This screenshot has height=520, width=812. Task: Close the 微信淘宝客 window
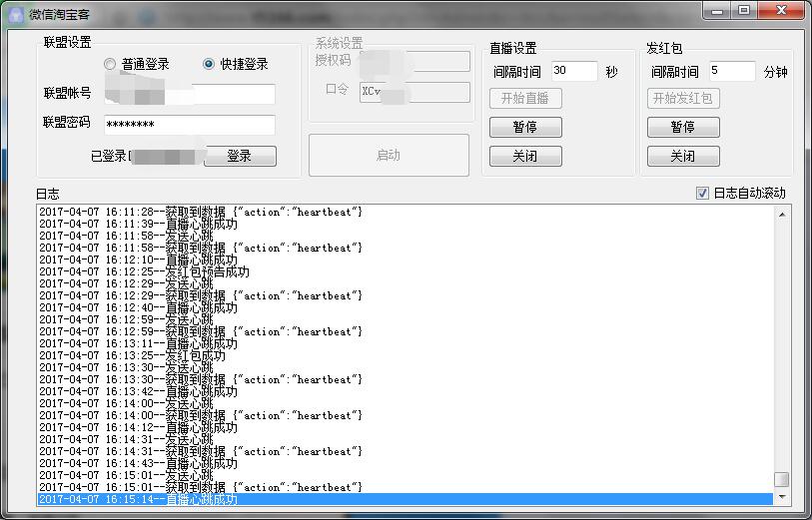coord(781,10)
